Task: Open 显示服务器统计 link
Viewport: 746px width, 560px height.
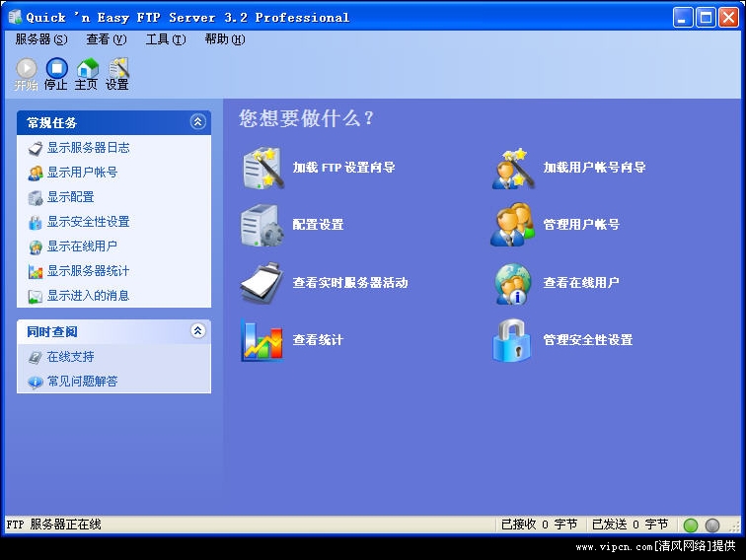Action: tap(88, 271)
